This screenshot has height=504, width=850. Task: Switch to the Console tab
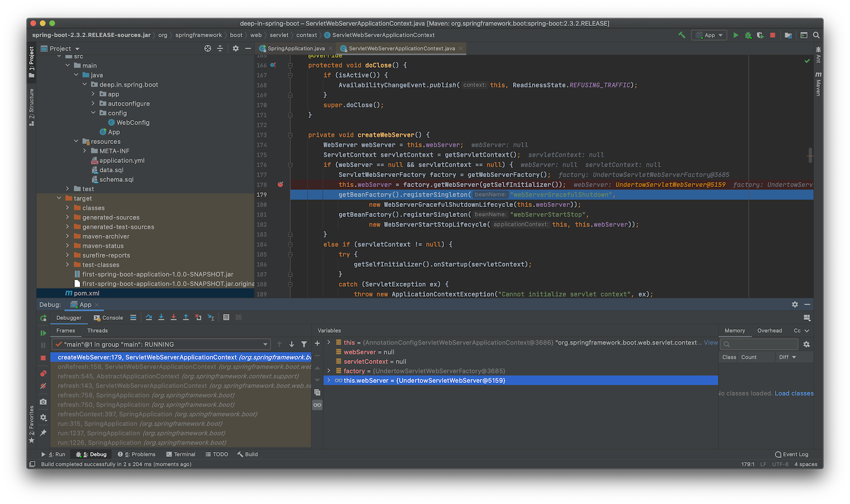[109, 318]
